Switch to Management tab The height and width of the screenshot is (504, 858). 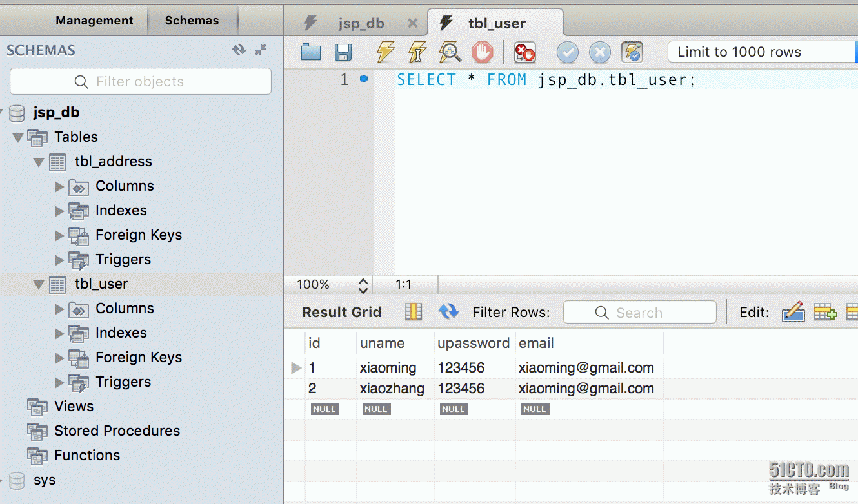coord(94,20)
